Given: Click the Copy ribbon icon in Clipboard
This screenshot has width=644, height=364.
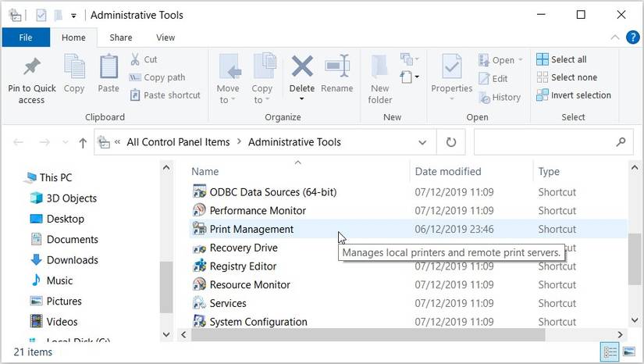Looking at the screenshot, I should [74, 66].
